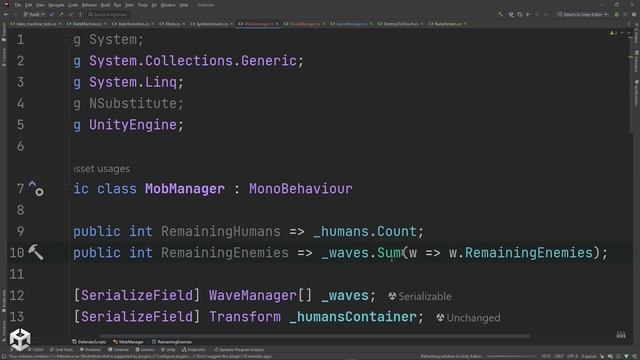Click the MobManager breadcrumb
640x360 pixels.
(128, 342)
